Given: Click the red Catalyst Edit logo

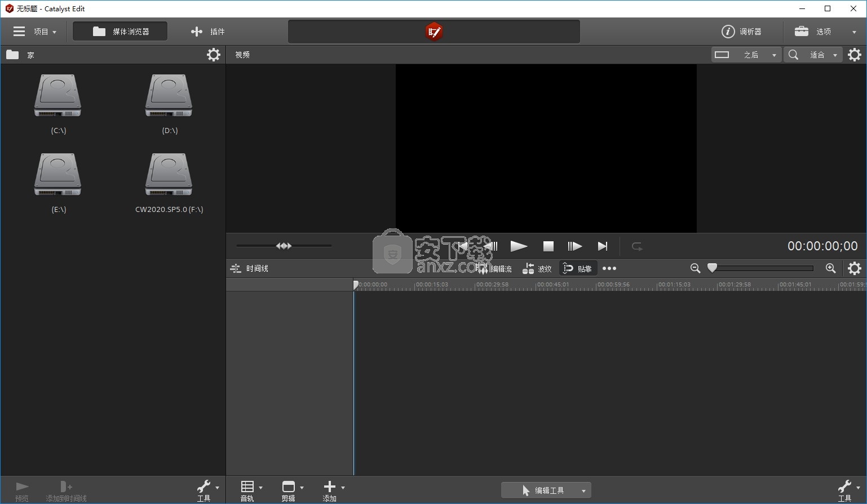Looking at the screenshot, I should pyautogui.click(x=433, y=32).
